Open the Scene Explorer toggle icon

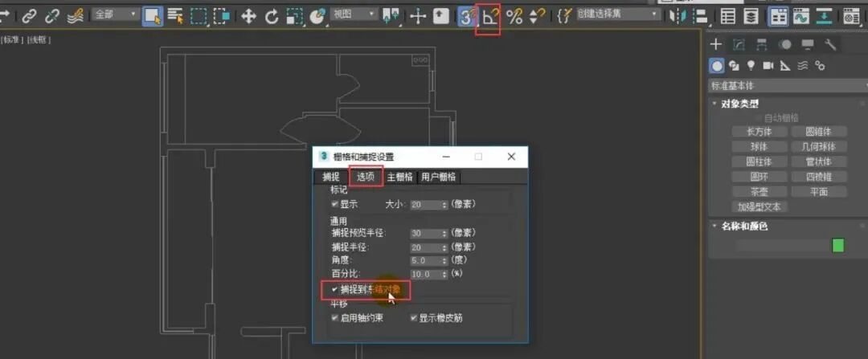pos(728,17)
